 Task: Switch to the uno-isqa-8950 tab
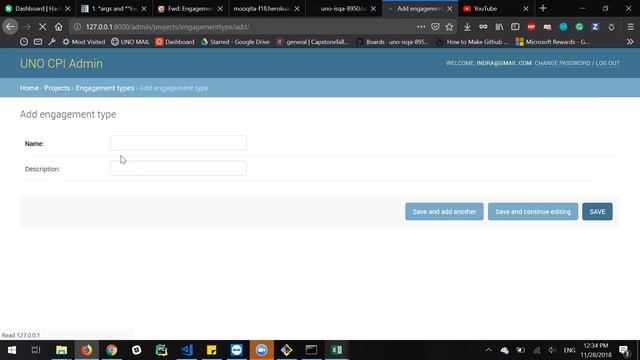pyautogui.click(x=343, y=9)
